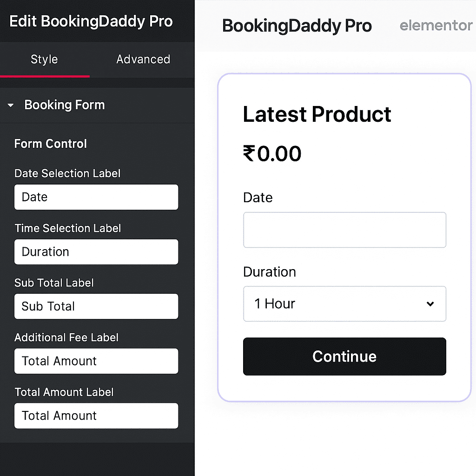
Task: Click the Time Selection Label caption text
Action: (67, 228)
